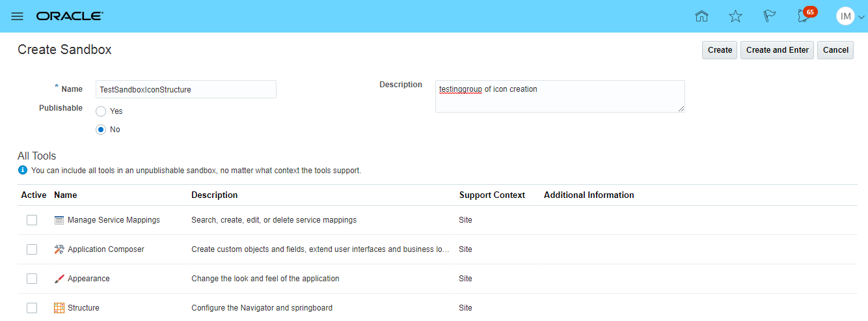Click the info icon under All Tools
This screenshot has height=321, width=868.
(x=23, y=171)
